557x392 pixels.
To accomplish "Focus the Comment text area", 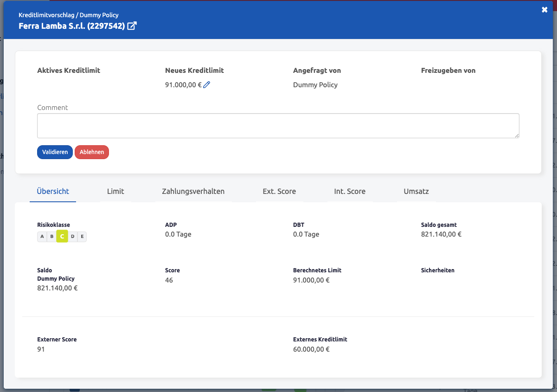I will point(278,126).
